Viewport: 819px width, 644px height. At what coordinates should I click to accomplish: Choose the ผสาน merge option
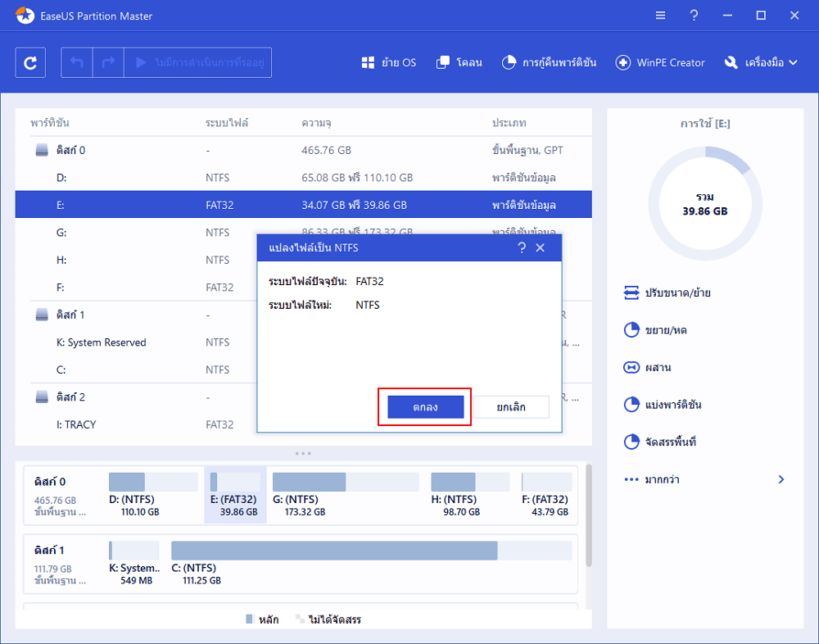[648, 368]
